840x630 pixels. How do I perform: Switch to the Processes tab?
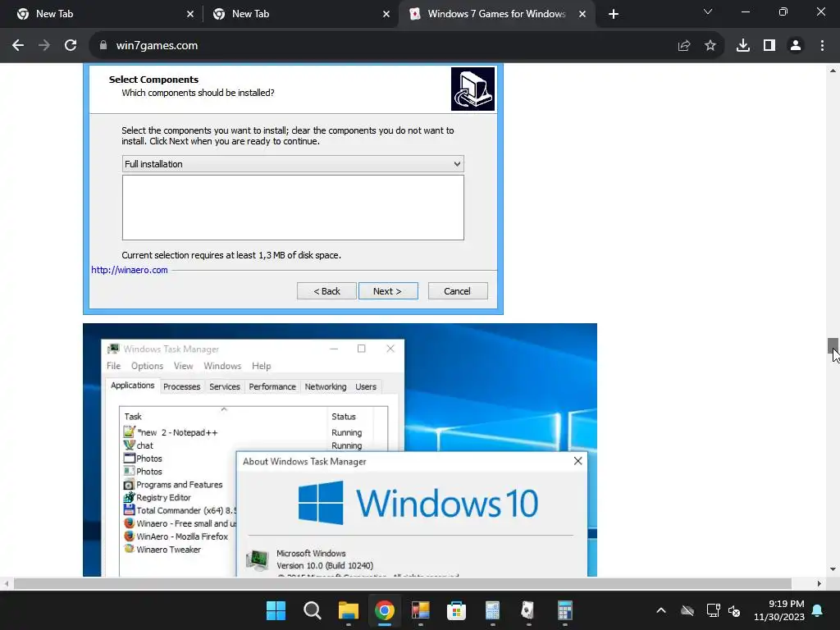click(181, 387)
